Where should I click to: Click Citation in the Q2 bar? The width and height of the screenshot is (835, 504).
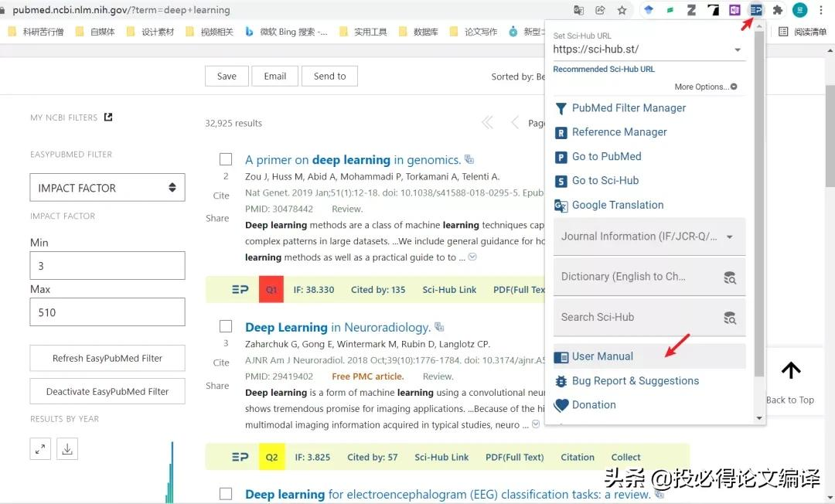coord(578,457)
